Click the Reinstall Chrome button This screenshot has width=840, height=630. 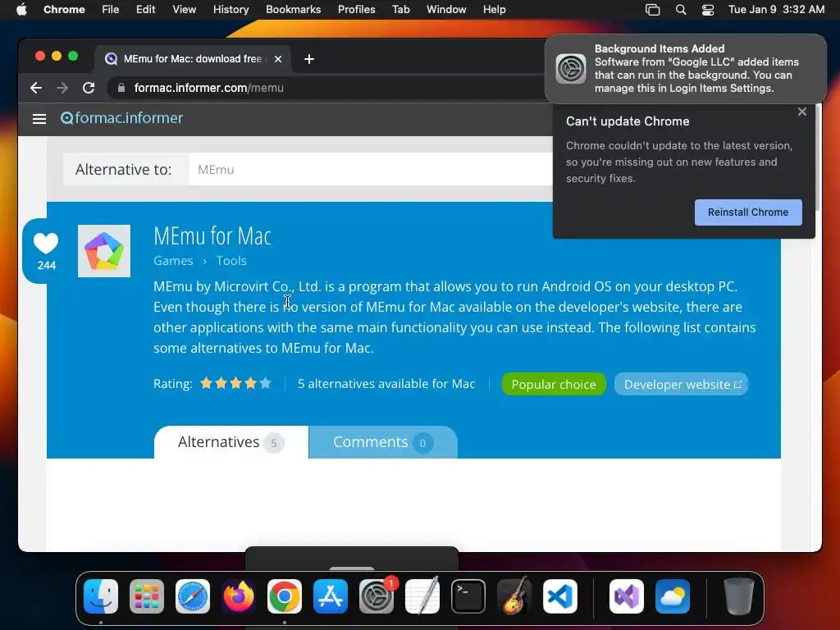[748, 212]
